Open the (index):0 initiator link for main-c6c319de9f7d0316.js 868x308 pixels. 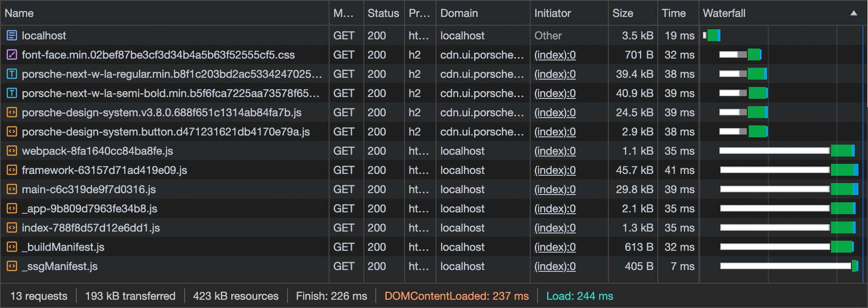pyautogui.click(x=554, y=189)
